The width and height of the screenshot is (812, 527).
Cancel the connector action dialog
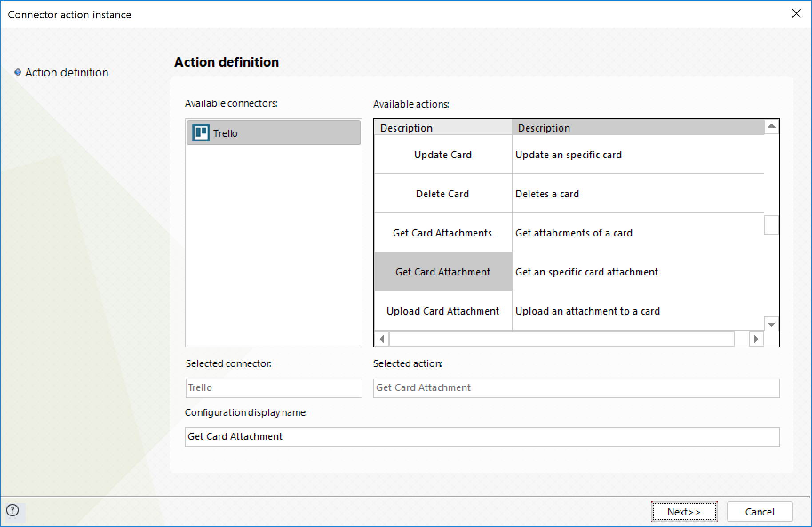[760, 511]
